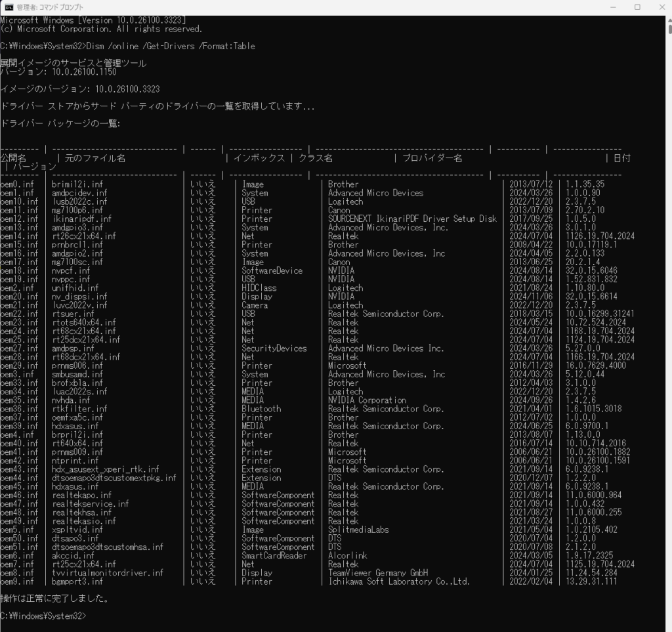Screen dimensions: 672x632
Task: Click the file name 'ntprint.inf'
Action: pos(75,461)
